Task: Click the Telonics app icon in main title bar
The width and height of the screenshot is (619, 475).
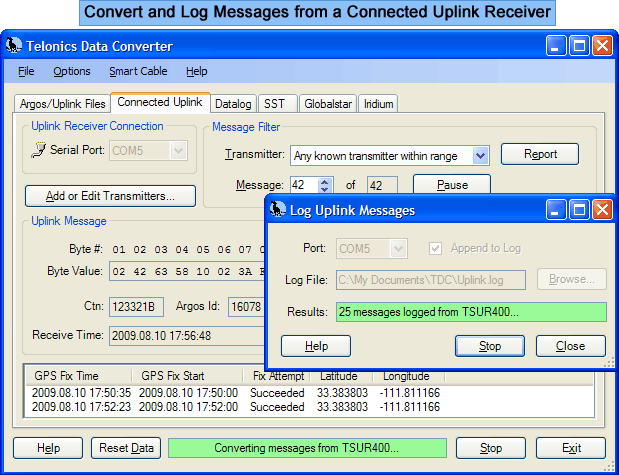Action: coord(14,46)
